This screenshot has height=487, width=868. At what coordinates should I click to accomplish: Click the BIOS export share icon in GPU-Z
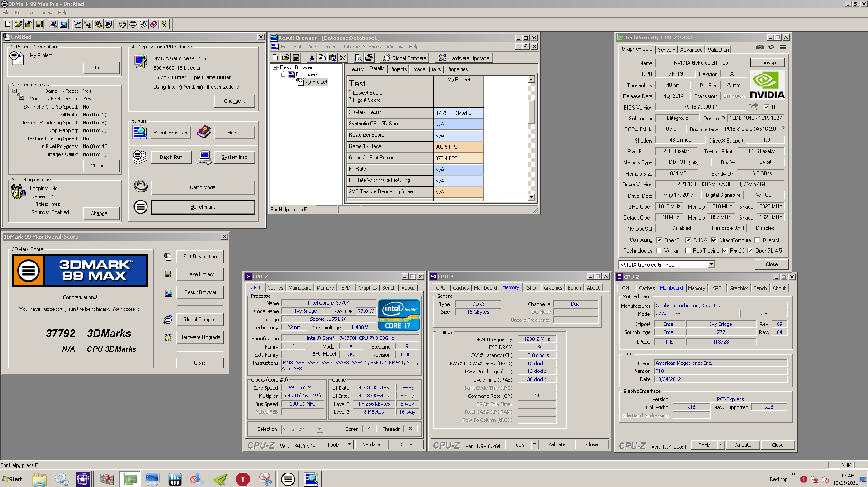click(753, 107)
